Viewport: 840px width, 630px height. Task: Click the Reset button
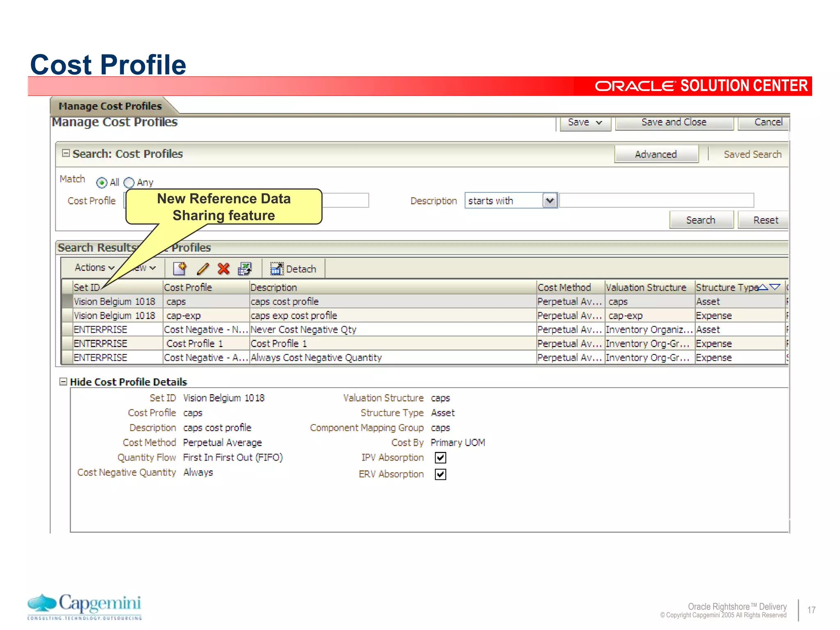tap(764, 220)
